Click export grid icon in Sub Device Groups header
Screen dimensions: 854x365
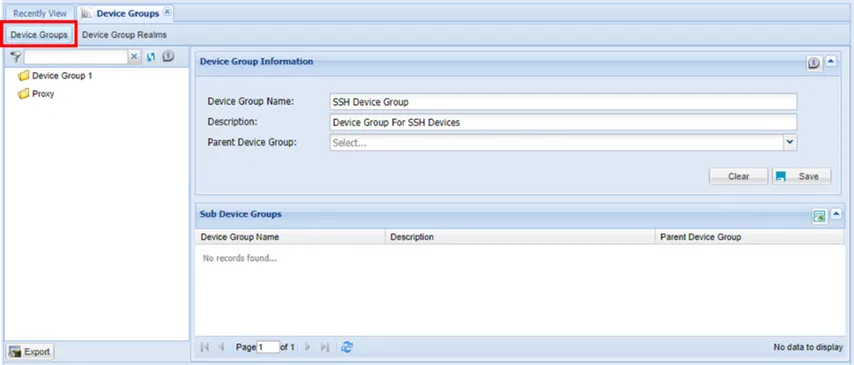pos(819,216)
